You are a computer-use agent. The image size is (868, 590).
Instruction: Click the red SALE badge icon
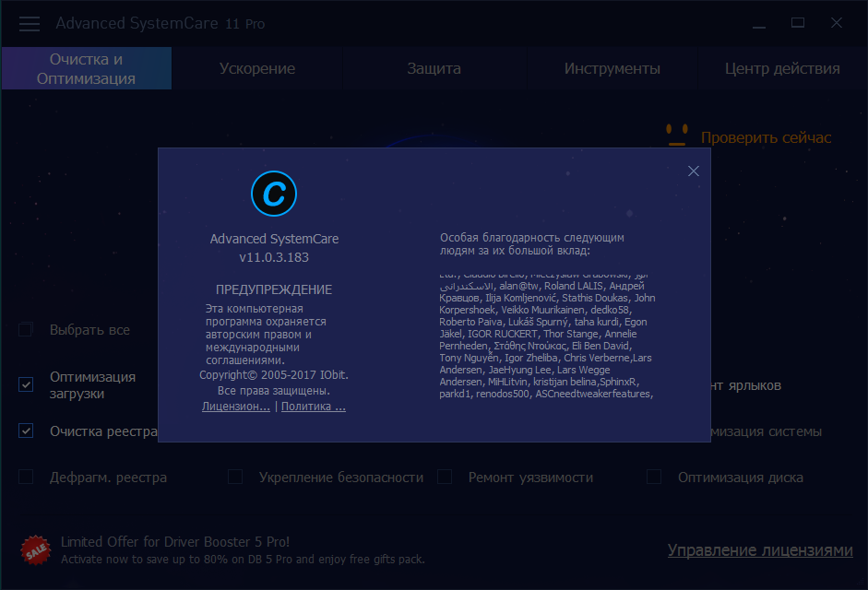pos(35,550)
